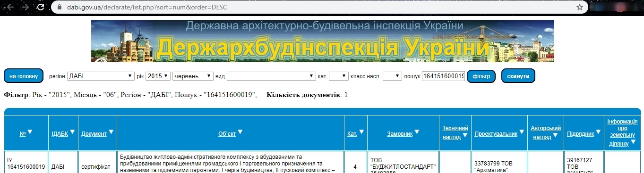Sort by Підрядник column header link
The image size is (644, 173).
pyautogui.click(x=580, y=133)
